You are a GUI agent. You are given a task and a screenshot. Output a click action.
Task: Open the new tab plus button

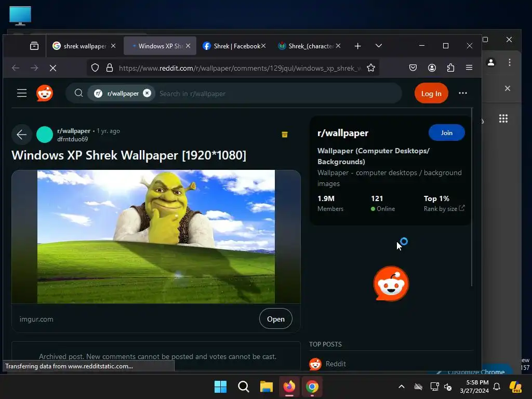click(357, 46)
